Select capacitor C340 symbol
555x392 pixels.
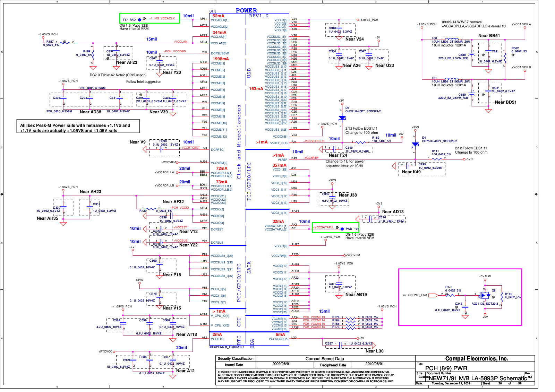tap(339, 28)
